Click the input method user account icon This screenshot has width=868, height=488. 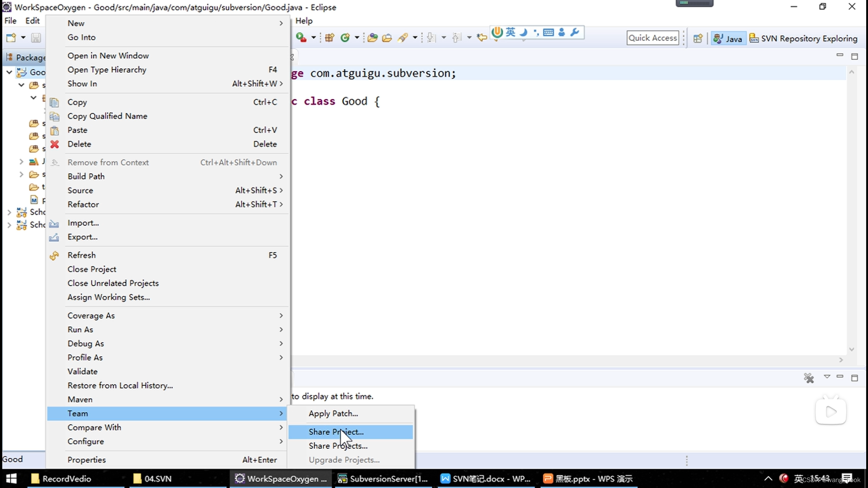561,32
